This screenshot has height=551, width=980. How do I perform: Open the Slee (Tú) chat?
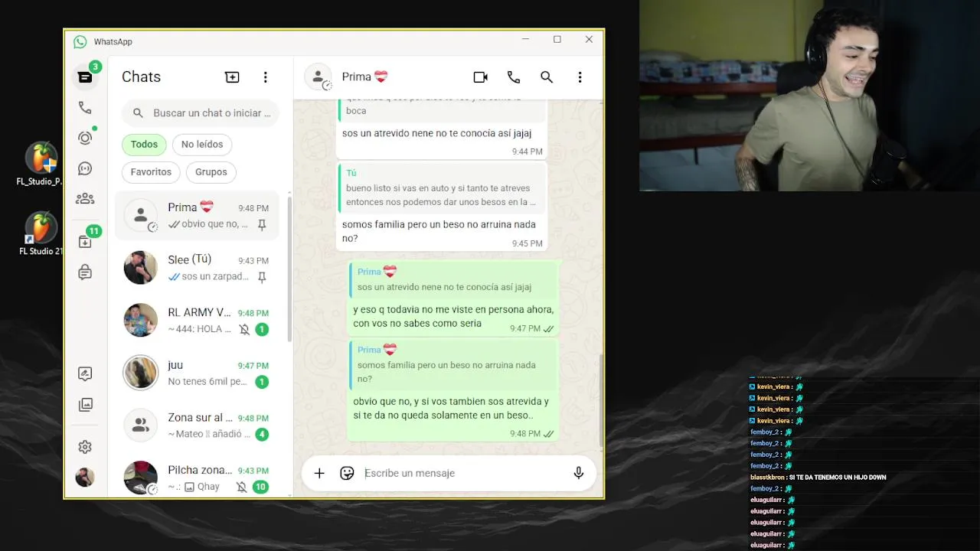(198, 268)
